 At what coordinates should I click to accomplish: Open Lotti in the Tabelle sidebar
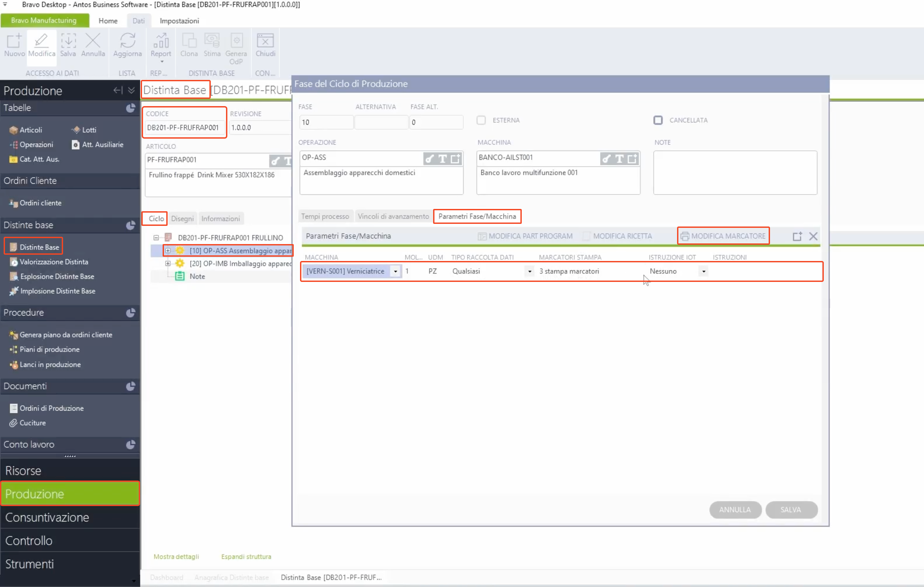click(x=84, y=130)
